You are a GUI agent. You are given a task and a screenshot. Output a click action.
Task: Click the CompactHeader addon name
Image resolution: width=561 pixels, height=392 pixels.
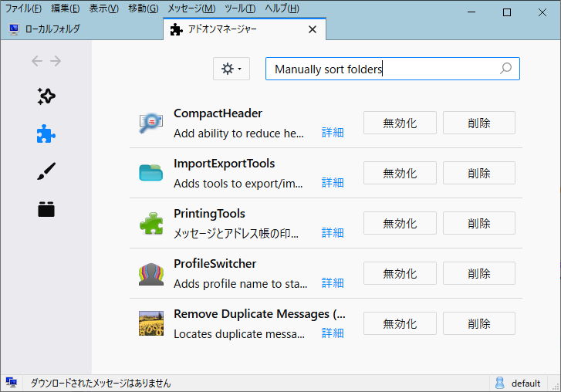coord(218,113)
